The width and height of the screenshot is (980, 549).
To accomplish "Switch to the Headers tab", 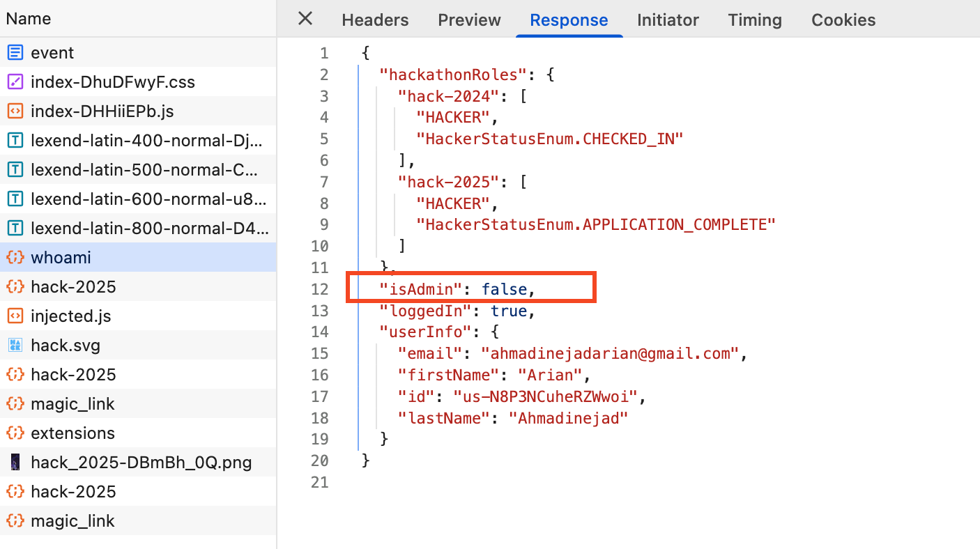I will tap(375, 20).
